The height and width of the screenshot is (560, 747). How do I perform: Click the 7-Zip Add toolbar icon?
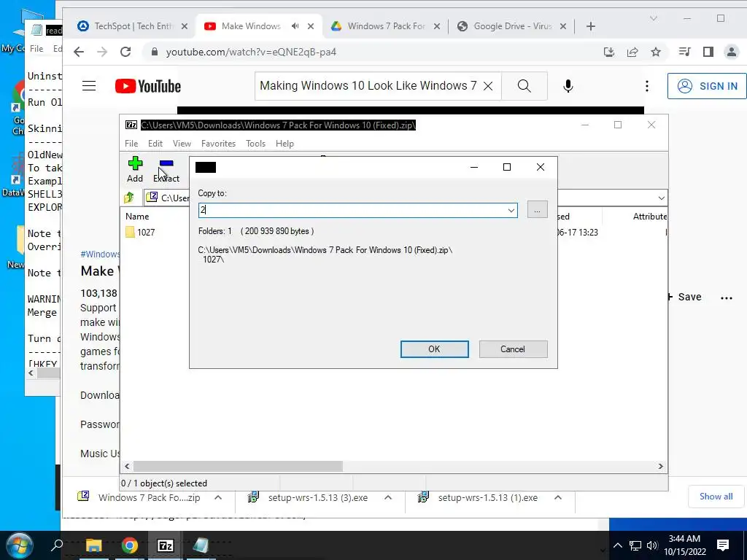[x=135, y=169]
